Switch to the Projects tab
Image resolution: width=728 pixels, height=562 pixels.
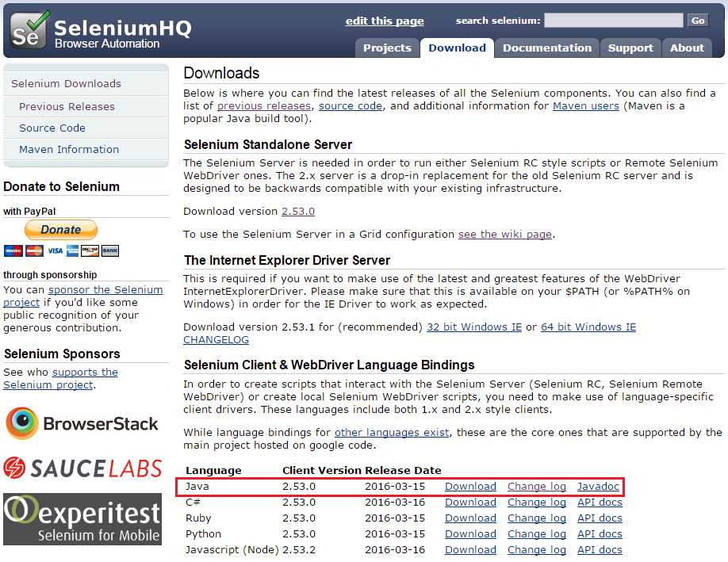[387, 48]
